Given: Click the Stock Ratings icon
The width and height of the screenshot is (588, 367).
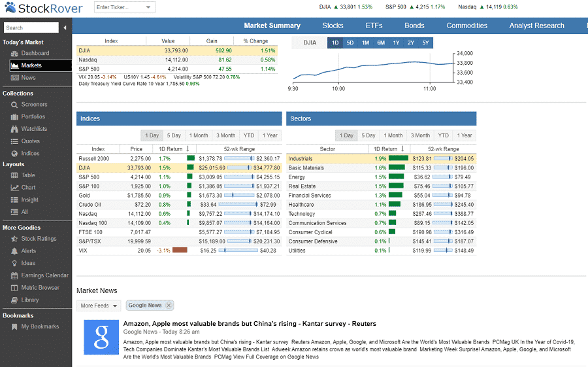Looking at the screenshot, I should coord(15,239).
